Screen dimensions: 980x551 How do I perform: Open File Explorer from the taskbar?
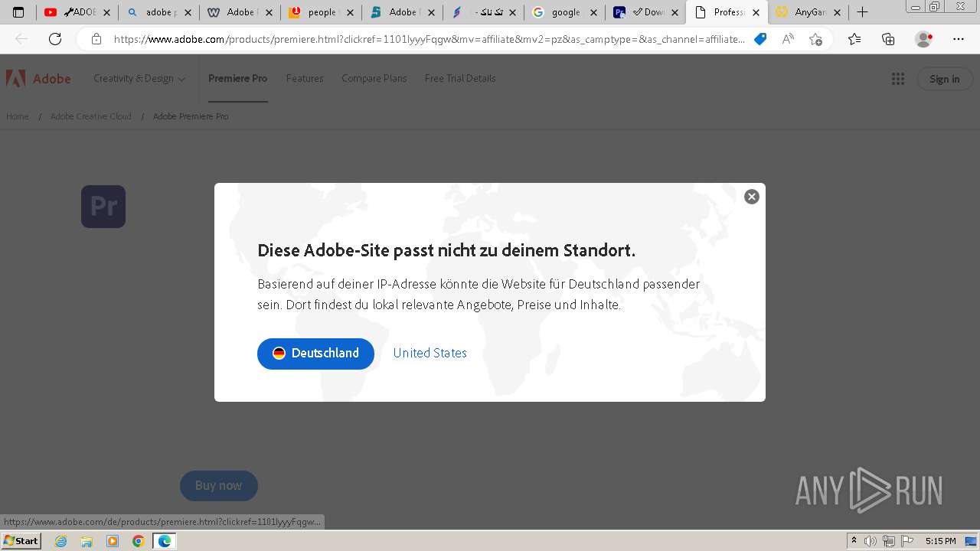87,541
